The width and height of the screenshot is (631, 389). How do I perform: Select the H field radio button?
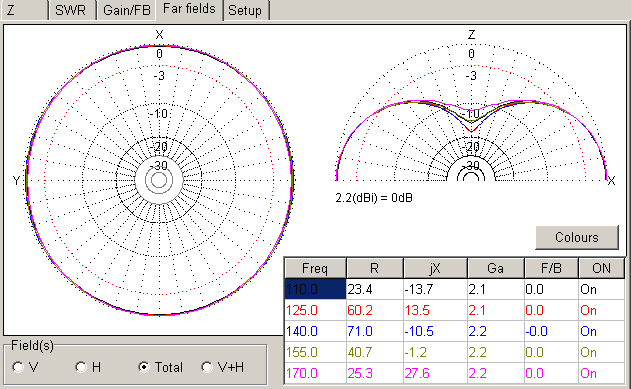pos(89,367)
